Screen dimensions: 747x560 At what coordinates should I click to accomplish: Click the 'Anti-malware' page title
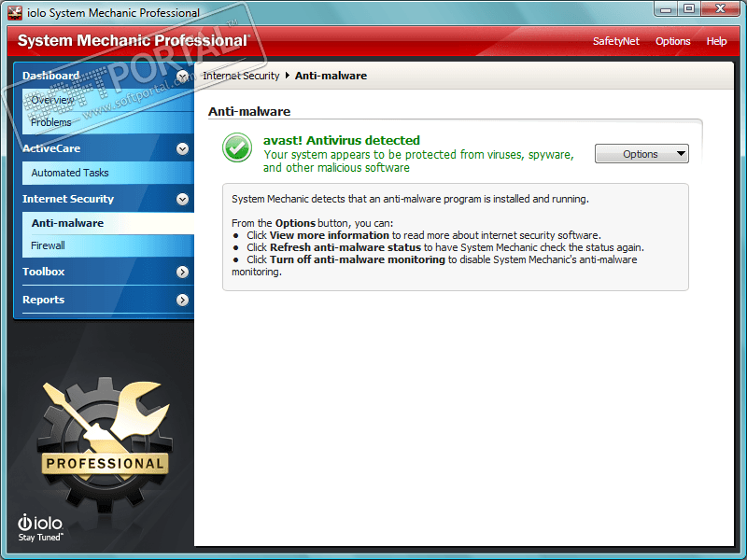point(249,111)
